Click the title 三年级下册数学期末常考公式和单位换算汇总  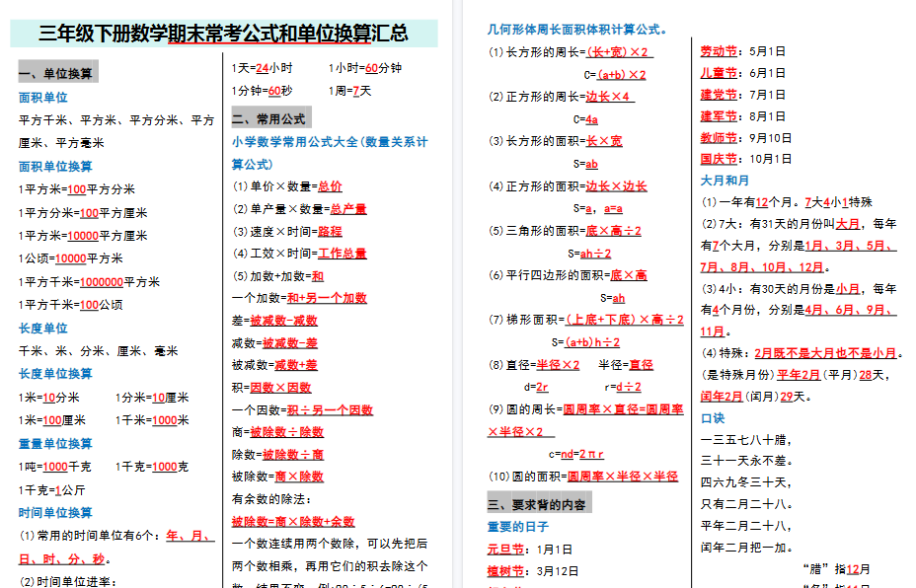(225, 31)
